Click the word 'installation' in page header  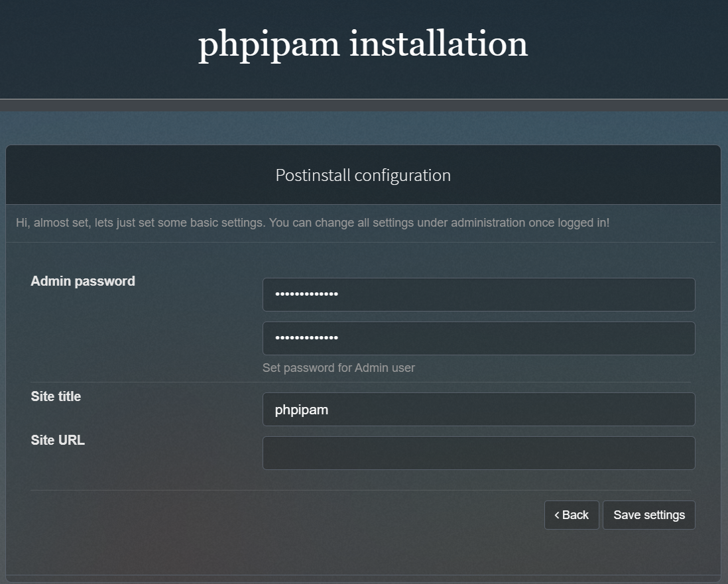pos(438,44)
